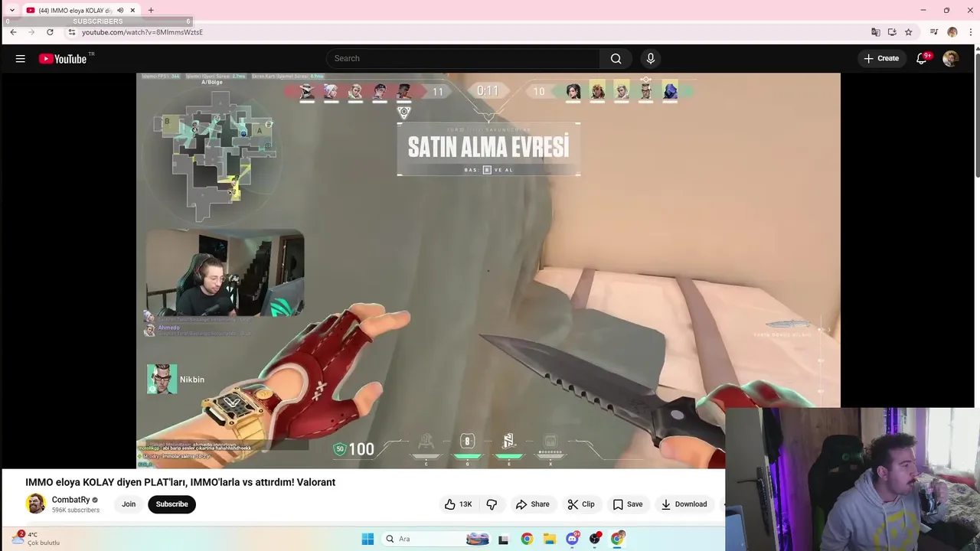980x551 pixels.
Task: Open the YouTube guide hamburger menu
Action: pos(21,58)
